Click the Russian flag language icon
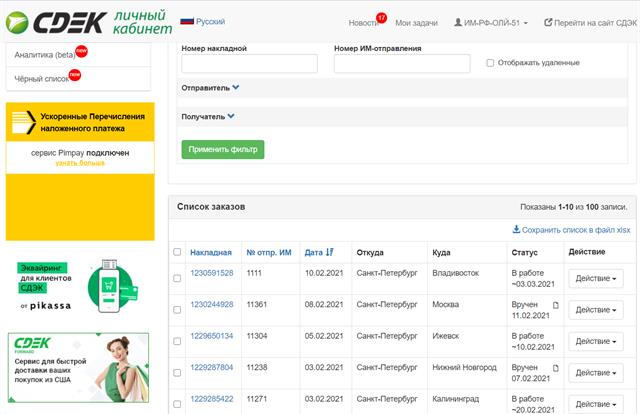 (186, 21)
